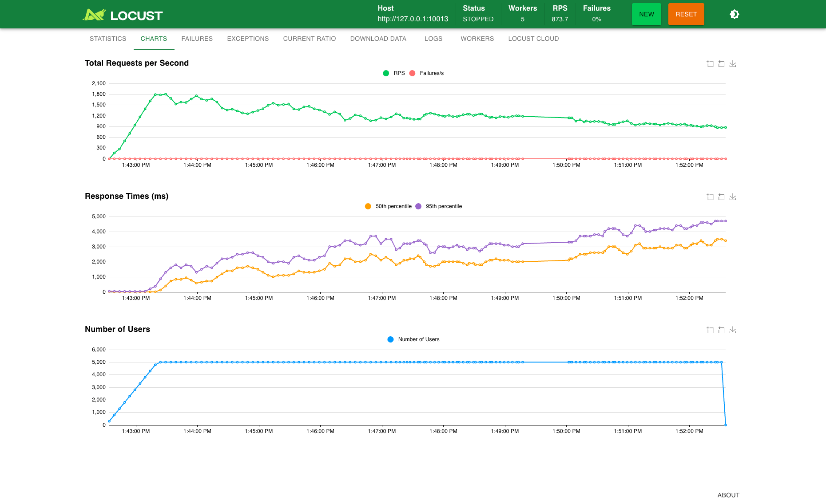Open the Current Ratio tab
The image size is (826, 504).
pyautogui.click(x=310, y=39)
